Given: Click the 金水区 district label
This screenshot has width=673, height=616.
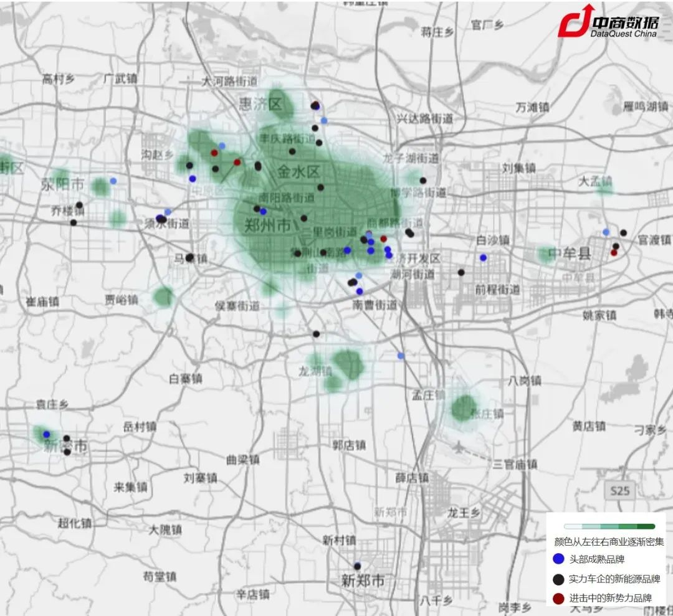Looking at the screenshot, I should [298, 171].
